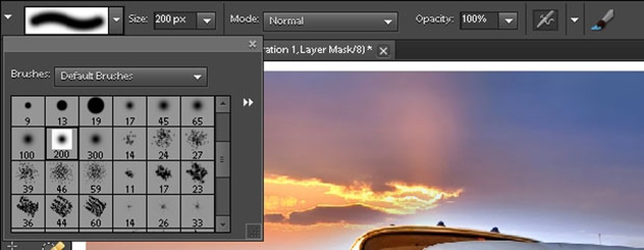Click scroll-down arrow in brush list
Screen dimensions: 644x250
(x=223, y=224)
